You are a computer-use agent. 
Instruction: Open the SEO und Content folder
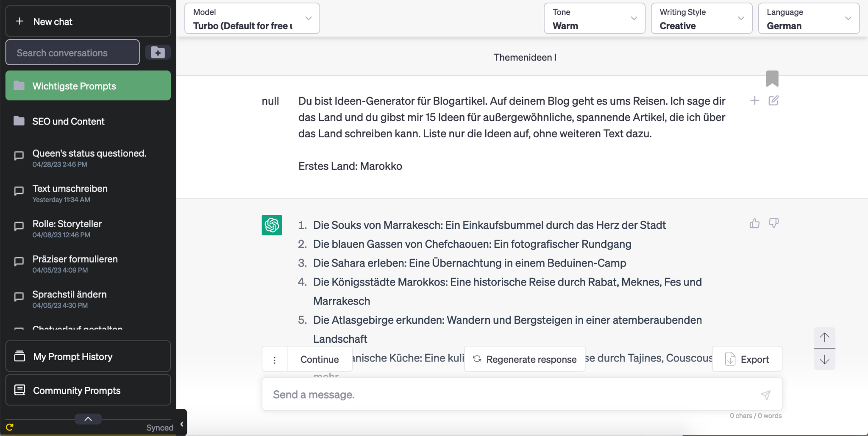68,121
